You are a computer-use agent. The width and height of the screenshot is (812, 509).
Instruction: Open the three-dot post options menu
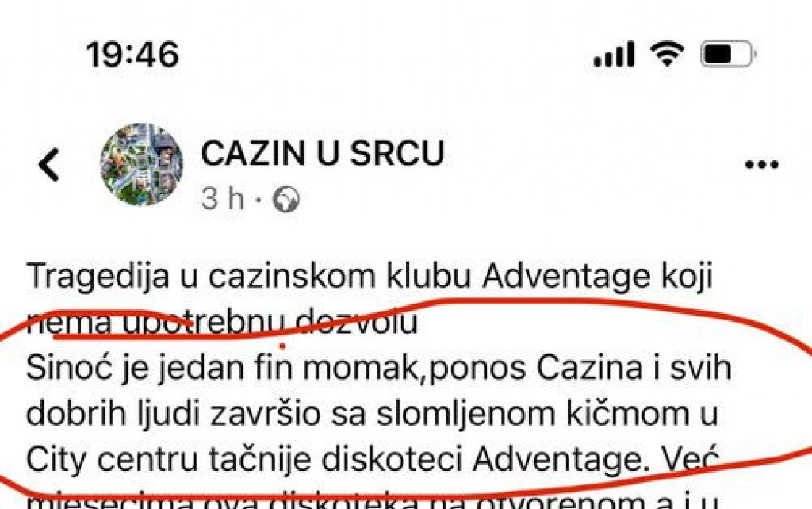click(761, 165)
